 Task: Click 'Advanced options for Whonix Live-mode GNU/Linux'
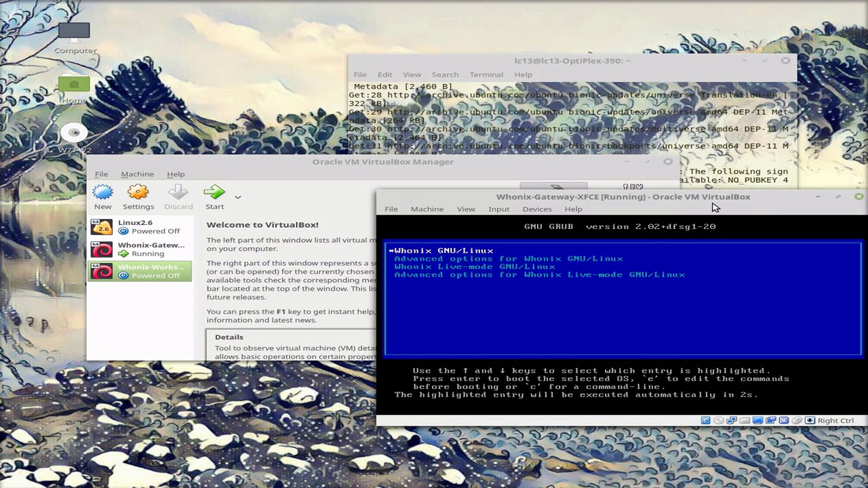539,275
